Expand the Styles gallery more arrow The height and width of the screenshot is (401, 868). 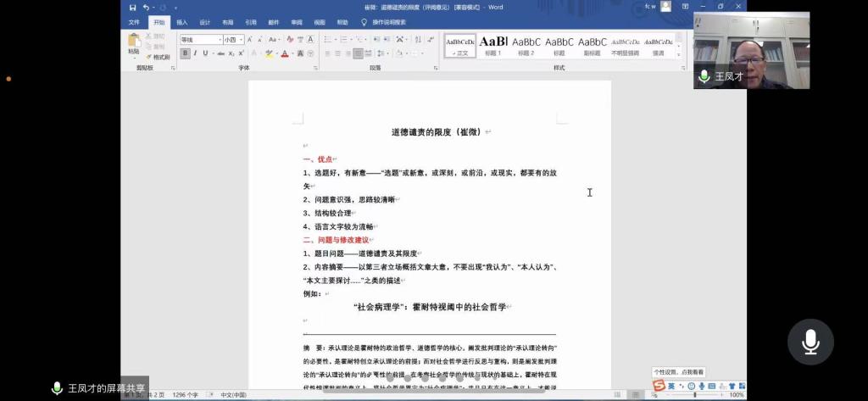pyautogui.click(x=678, y=54)
